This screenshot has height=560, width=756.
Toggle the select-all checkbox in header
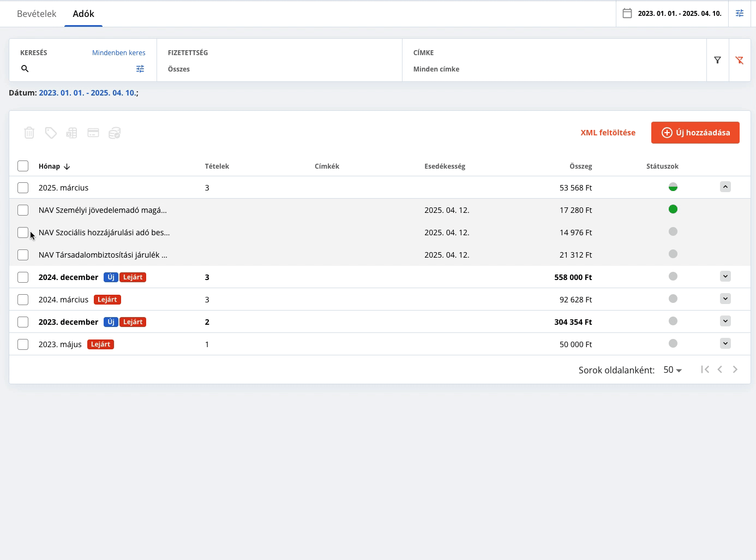[x=23, y=166]
